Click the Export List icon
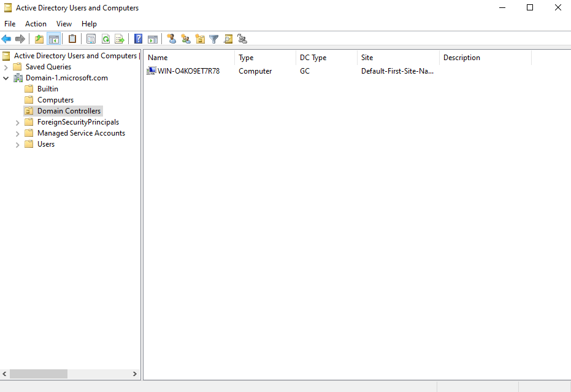 tap(120, 39)
